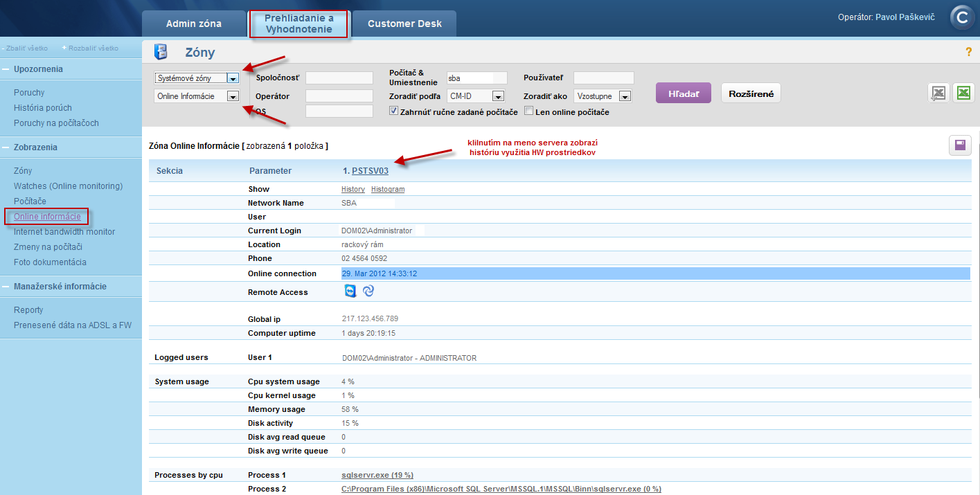Open 'Online informácie' in the sidebar
Screen dimensions: 980x495
click(x=47, y=217)
